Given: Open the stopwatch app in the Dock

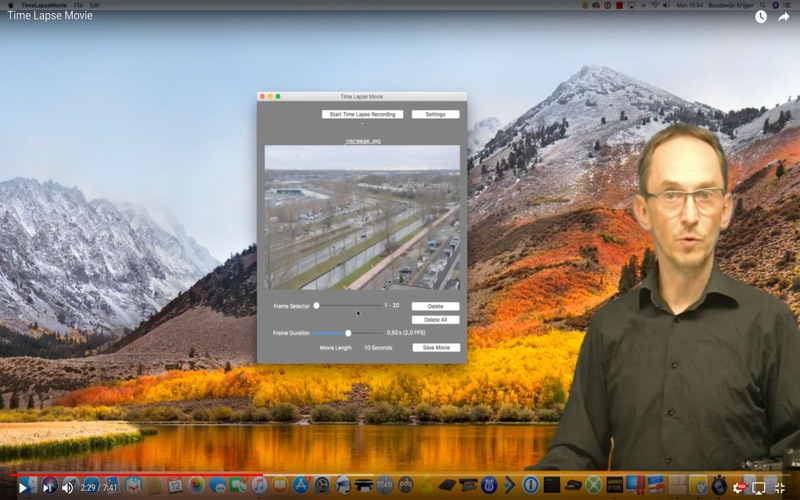Looking at the screenshot, I should click(x=719, y=485).
